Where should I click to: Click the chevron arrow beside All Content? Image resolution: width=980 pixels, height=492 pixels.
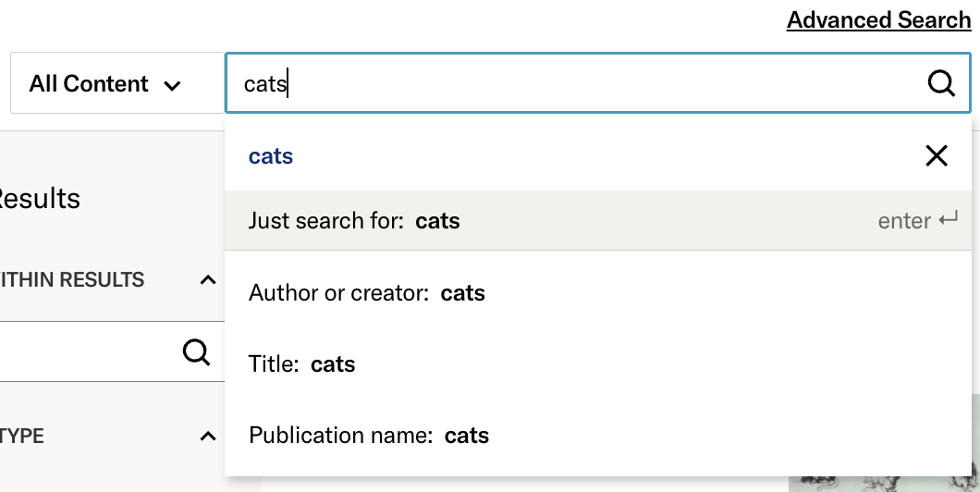click(172, 85)
